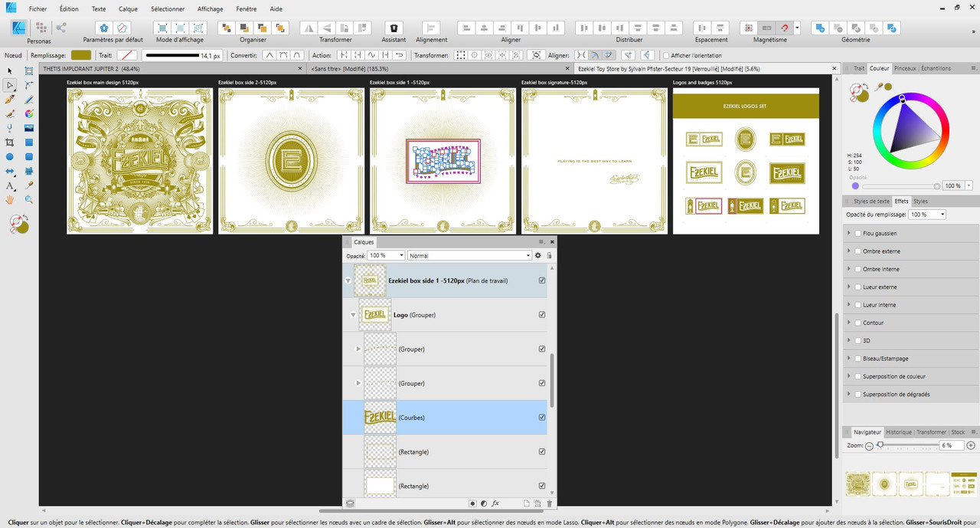Open Opacité du remplissage percentage dropdown
This screenshot has height=528, width=980.
927,215
